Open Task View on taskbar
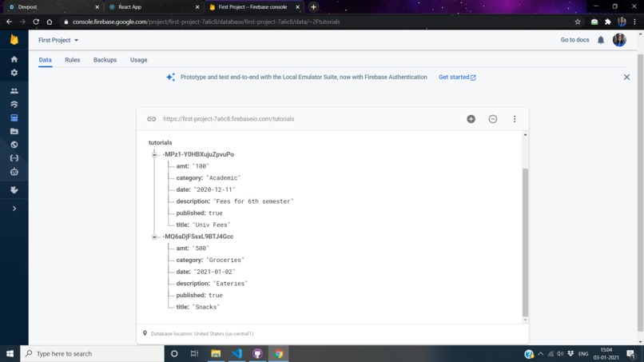Viewport: 644px width, 362px height. tap(194, 354)
